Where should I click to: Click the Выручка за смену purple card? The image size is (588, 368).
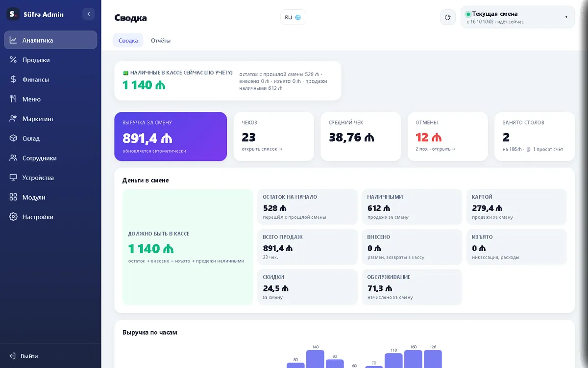[x=171, y=136]
